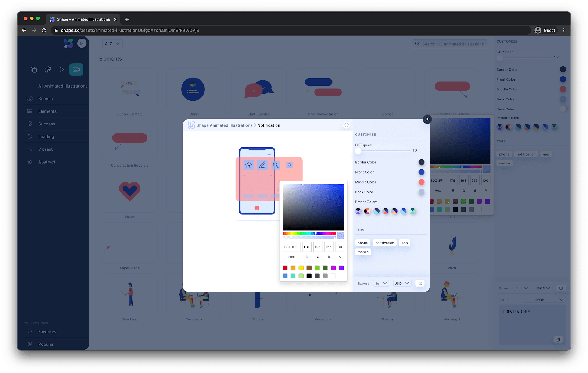Click the diamond icon beside Abstract

pyautogui.click(x=30, y=162)
